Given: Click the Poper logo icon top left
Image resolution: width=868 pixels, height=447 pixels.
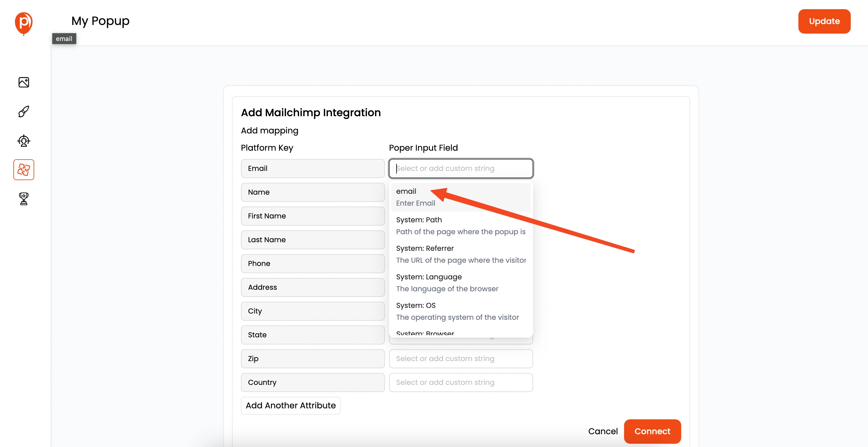Looking at the screenshot, I should click(23, 21).
